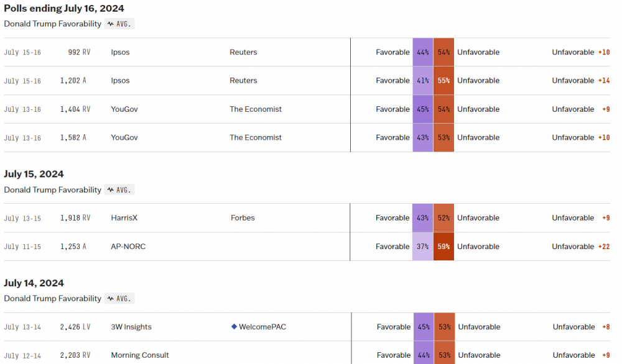This screenshot has height=364, width=622.
Task: Select YouGov in the 1,582 A poll row
Action: pos(124,138)
